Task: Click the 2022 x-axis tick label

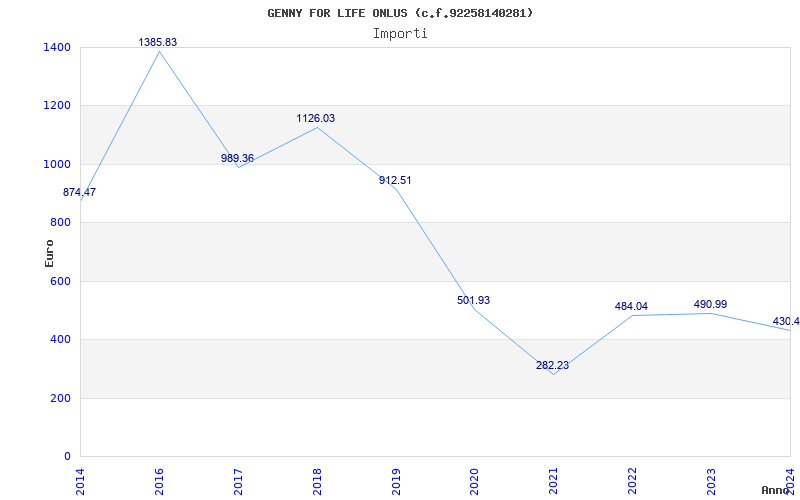Action: 633,481
